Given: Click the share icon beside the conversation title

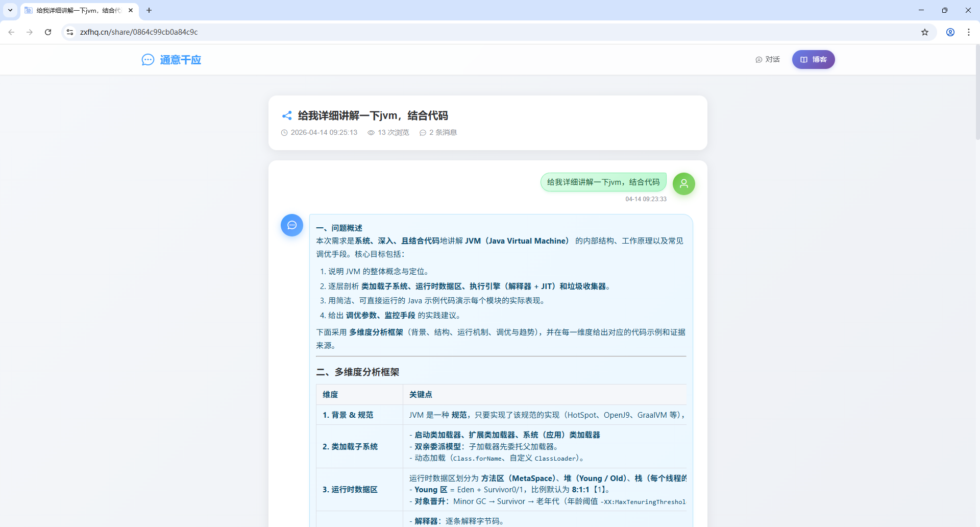Looking at the screenshot, I should [287, 115].
